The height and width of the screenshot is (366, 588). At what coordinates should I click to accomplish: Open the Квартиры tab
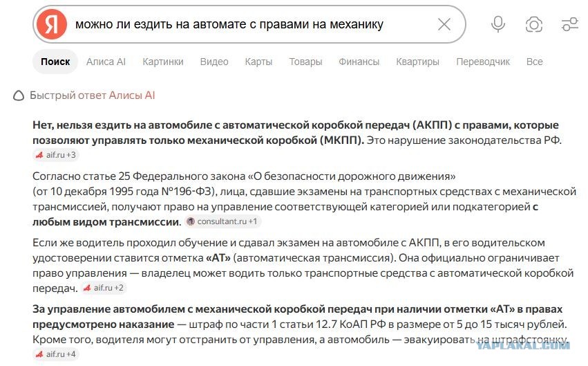click(x=417, y=62)
